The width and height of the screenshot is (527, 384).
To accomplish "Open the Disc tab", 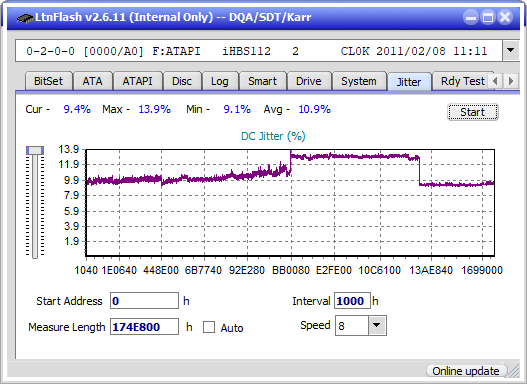I will click(182, 81).
